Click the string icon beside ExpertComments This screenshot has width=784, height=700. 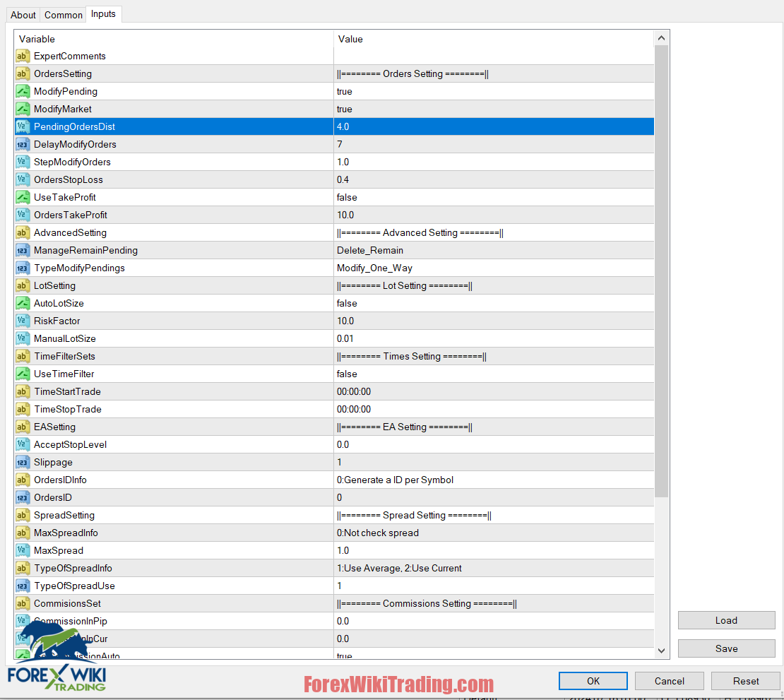click(x=23, y=56)
